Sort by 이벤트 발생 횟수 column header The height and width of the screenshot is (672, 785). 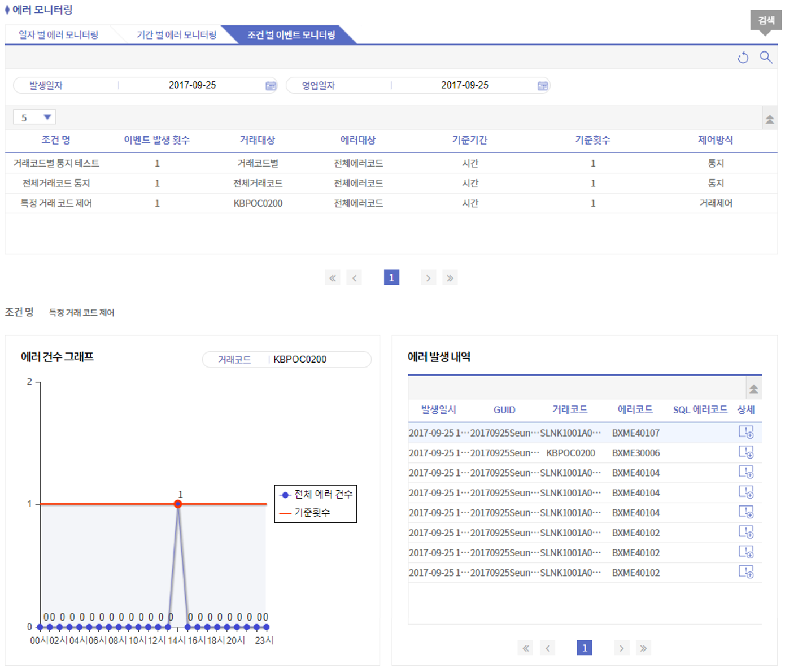(x=157, y=140)
